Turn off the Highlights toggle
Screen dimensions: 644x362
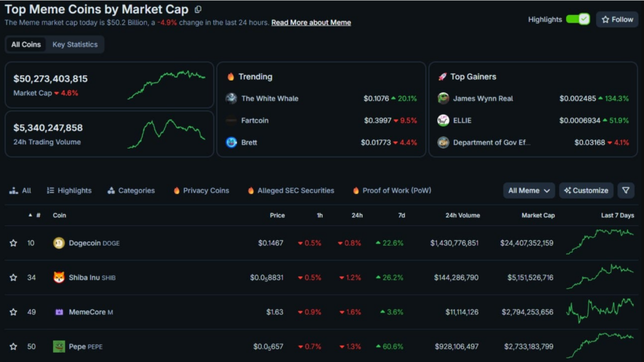click(577, 20)
